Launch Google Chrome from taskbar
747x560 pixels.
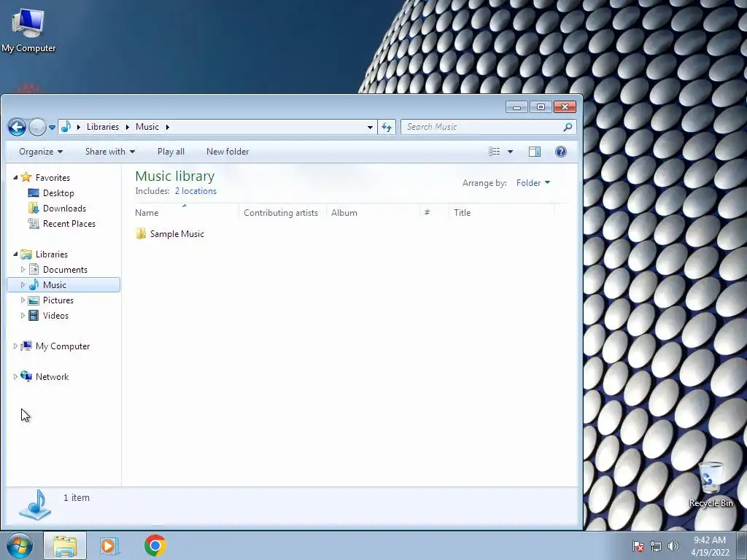click(x=155, y=545)
